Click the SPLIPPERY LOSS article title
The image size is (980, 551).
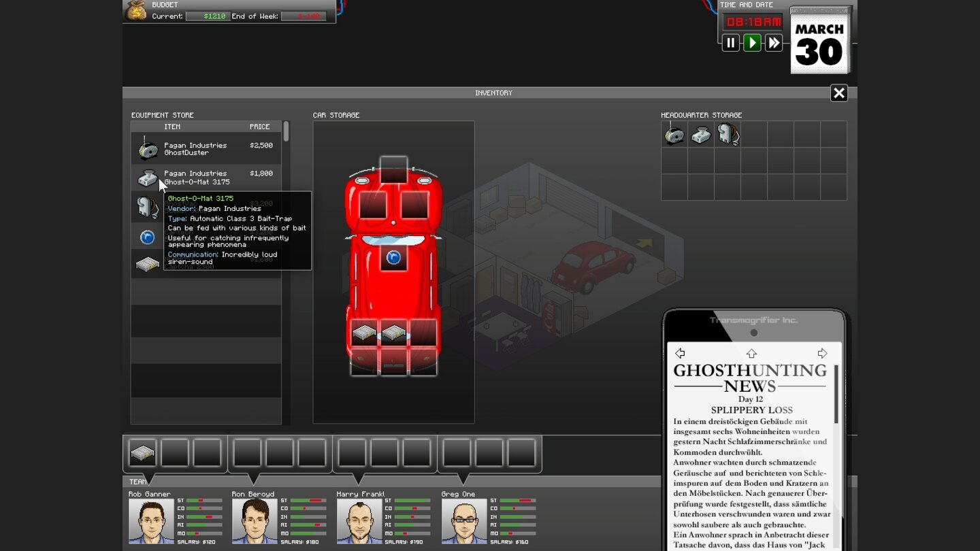click(751, 410)
